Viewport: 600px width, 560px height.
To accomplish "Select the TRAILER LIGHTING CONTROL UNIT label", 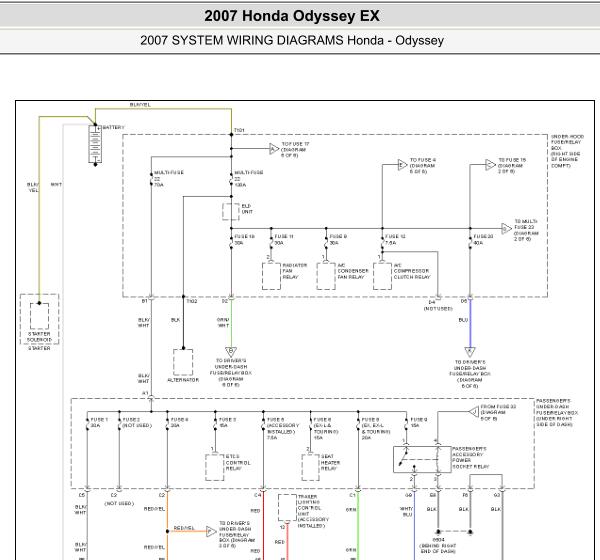I will pos(313,511).
